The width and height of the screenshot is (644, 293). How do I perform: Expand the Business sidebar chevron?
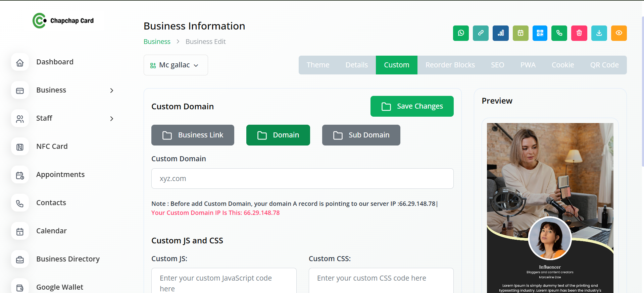(112, 91)
